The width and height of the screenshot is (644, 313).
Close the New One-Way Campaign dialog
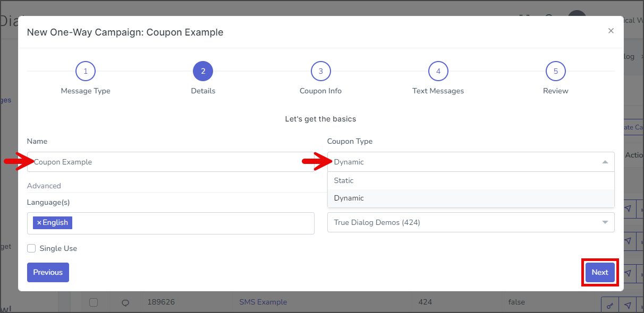[x=611, y=31]
